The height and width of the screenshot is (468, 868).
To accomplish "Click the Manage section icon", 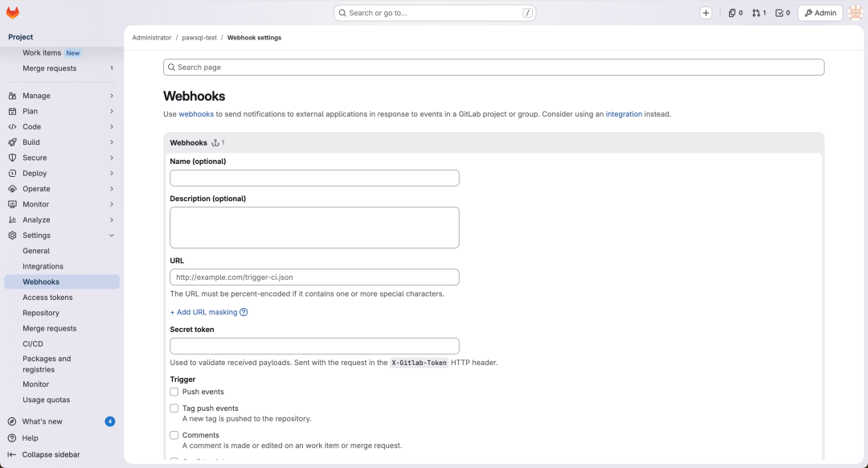I will [x=12, y=96].
